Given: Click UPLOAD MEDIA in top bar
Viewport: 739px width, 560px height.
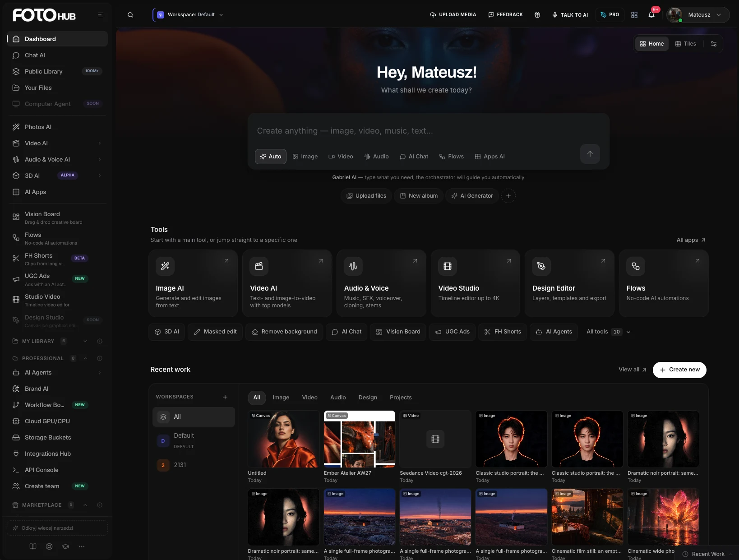Looking at the screenshot, I should click(453, 15).
